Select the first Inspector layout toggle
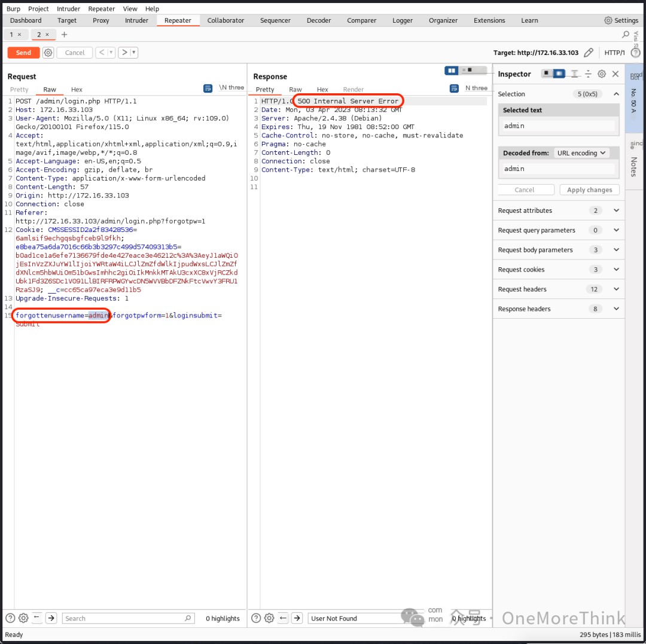Screen dimensions: 646x644 point(546,74)
